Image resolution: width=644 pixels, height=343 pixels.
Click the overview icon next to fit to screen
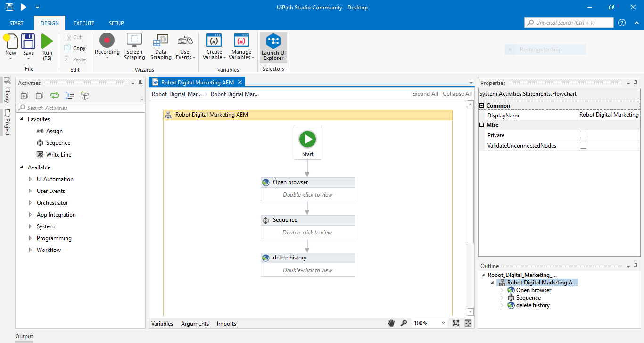[468, 323]
